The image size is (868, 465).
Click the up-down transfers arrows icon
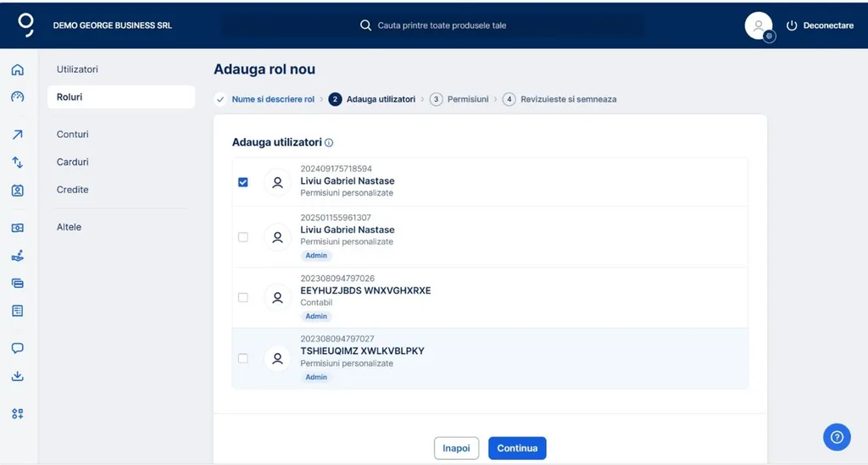coord(17,162)
